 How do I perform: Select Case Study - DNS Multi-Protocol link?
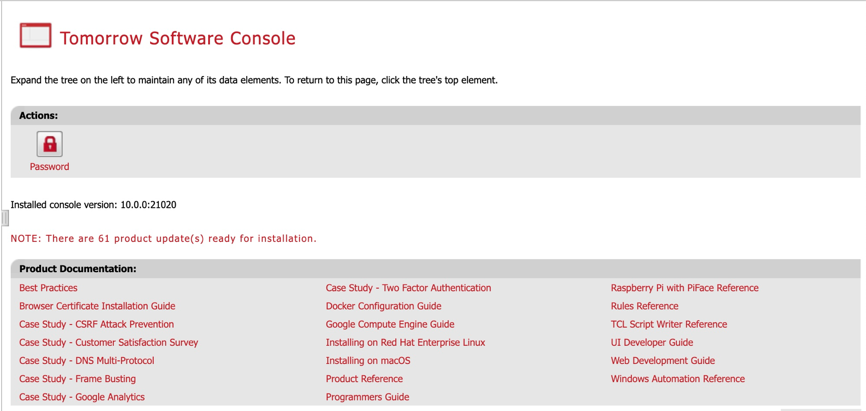86,360
